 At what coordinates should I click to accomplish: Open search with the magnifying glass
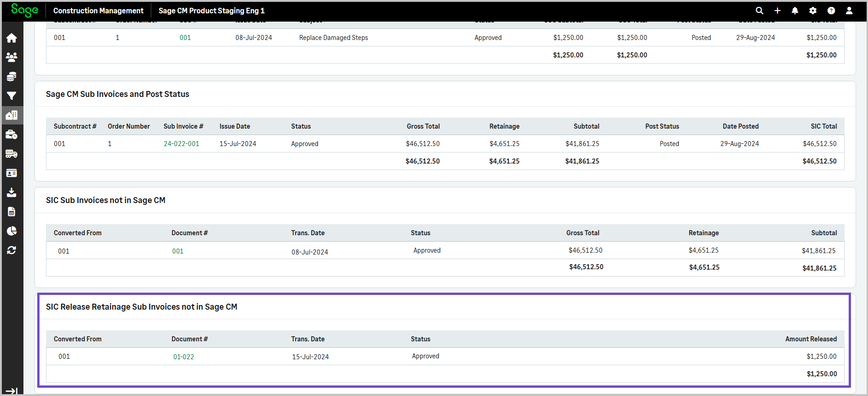759,11
